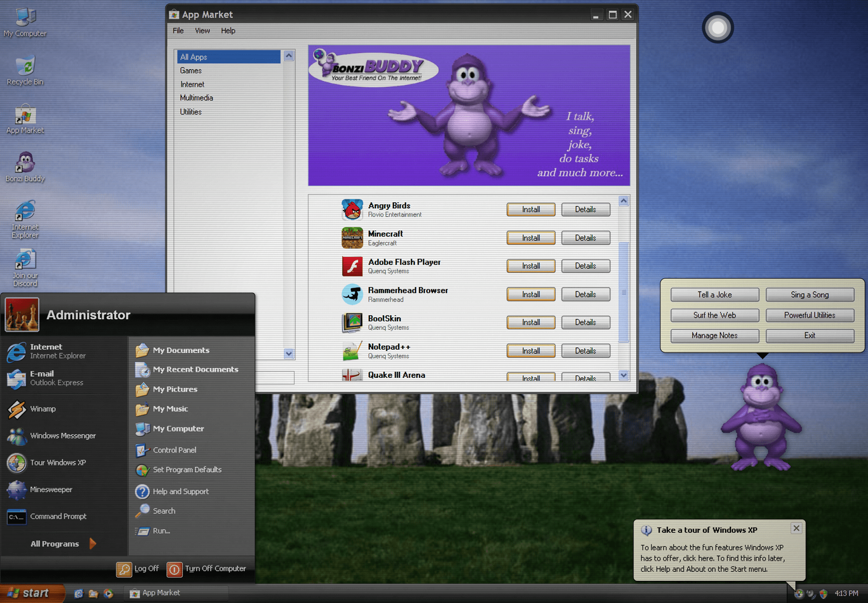Open Winamp from the Start menu
This screenshot has width=868, height=603.
click(43, 408)
